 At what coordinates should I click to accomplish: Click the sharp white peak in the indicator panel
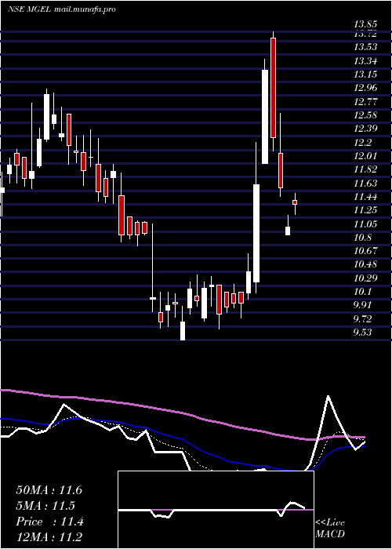pyautogui.click(x=328, y=396)
